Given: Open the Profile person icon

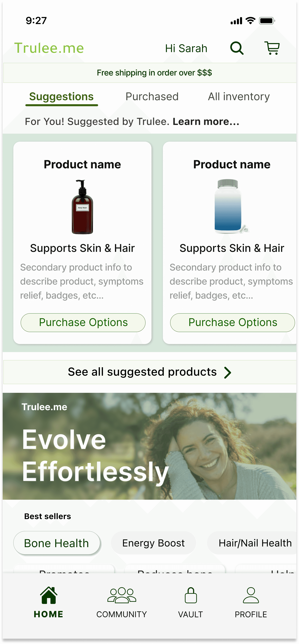Looking at the screenshot, I should 251,595.
